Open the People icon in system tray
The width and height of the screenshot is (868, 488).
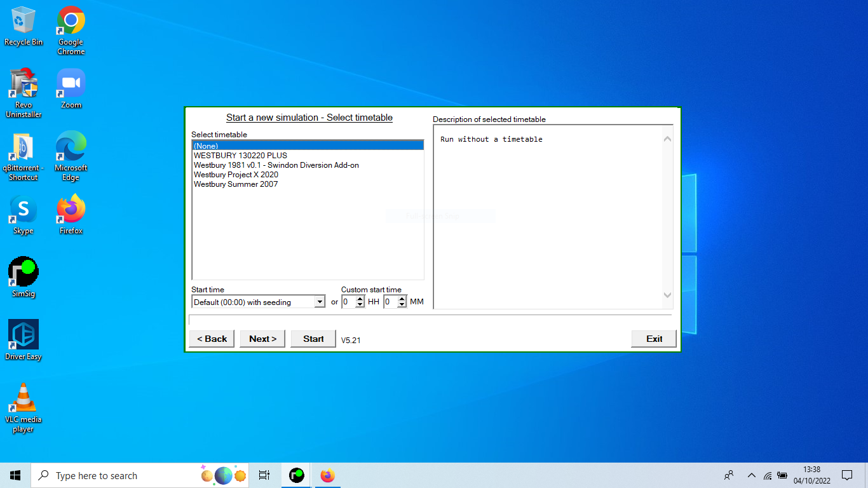(x=729, y=475)
